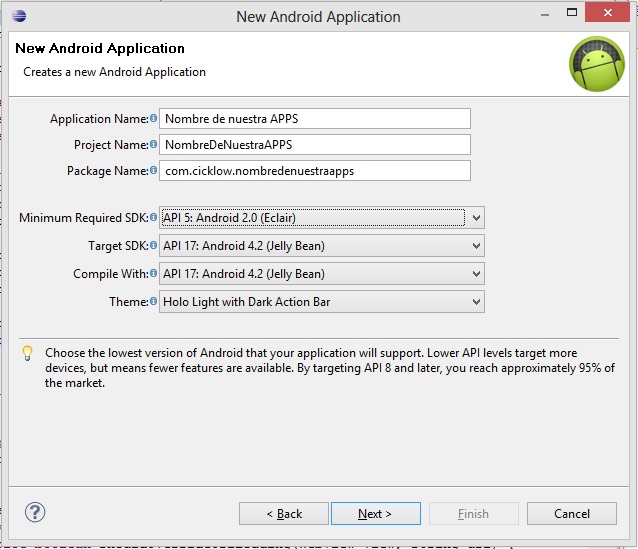
Task: Click the 'Project Name:' label
Action: (111, 145)
